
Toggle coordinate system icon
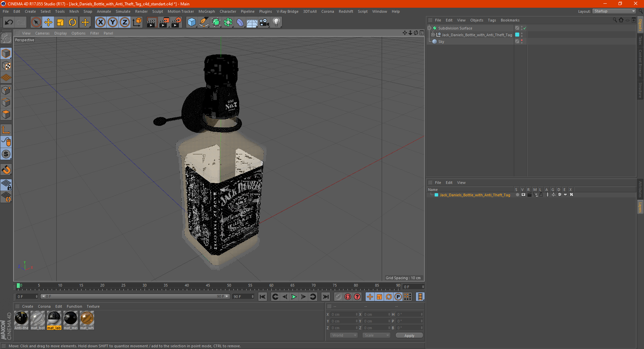137,22
